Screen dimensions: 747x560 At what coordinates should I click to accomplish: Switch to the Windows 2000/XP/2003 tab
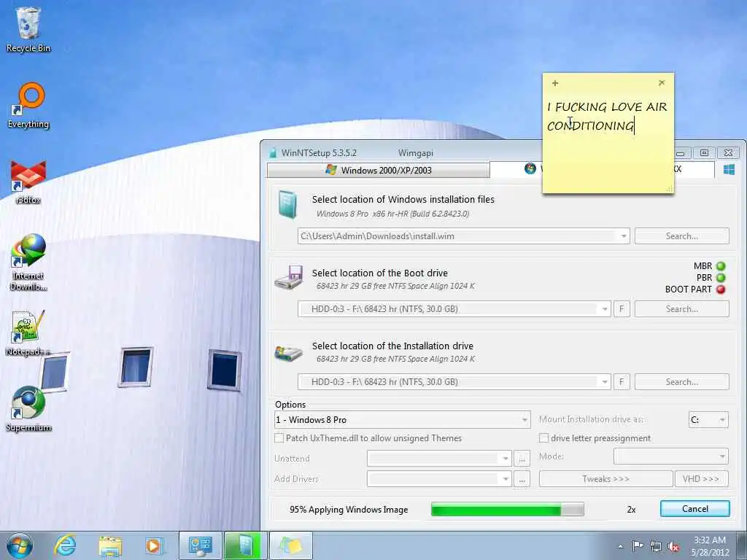point(379,170)
